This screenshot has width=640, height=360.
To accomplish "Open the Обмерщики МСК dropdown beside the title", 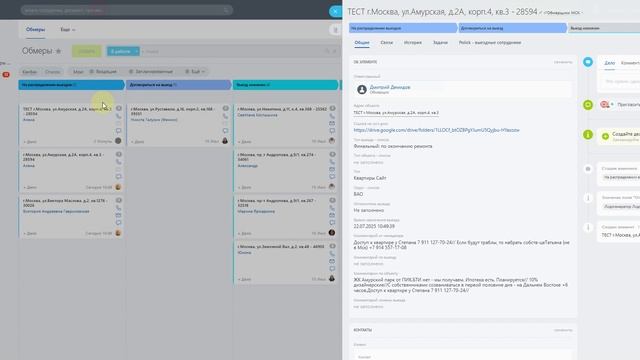I will coord(562,13).
